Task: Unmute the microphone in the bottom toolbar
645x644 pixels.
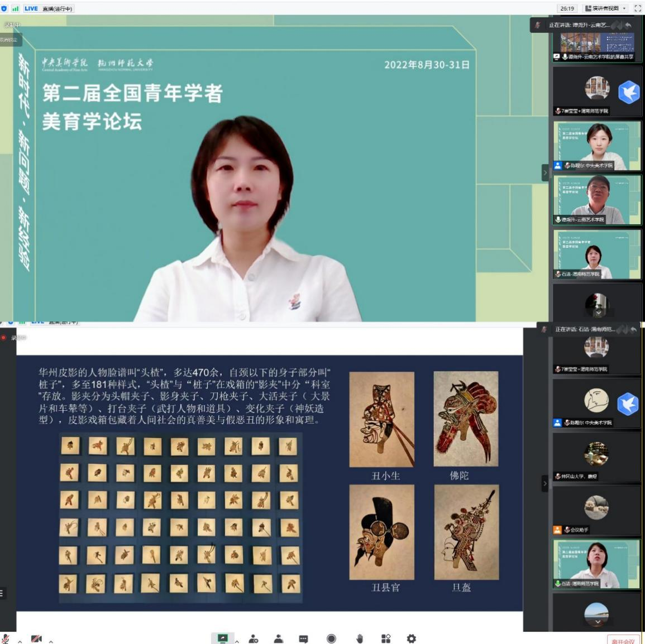Action: click(6, 638)
